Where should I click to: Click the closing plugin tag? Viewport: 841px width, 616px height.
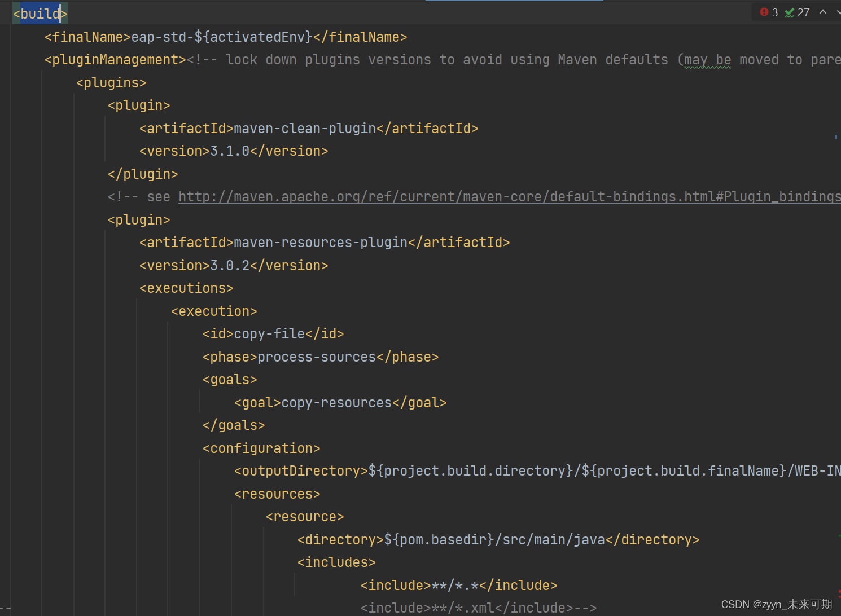click(x=143, y=174)
